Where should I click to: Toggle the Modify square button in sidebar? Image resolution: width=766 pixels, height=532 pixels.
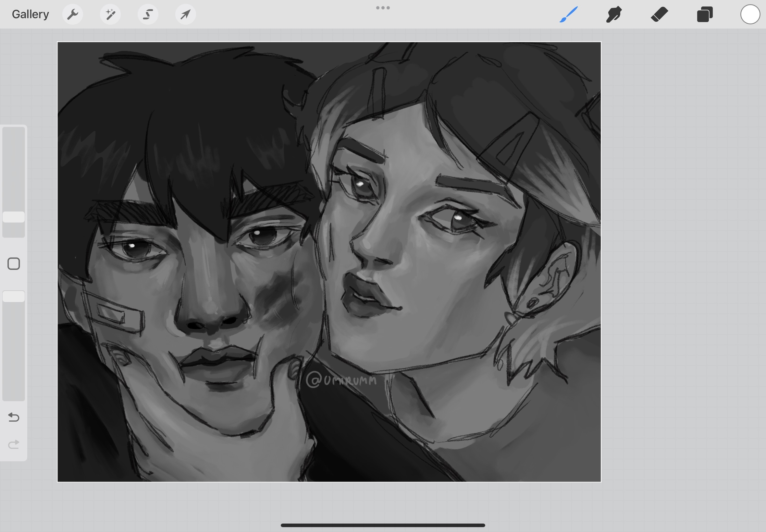pos(14,264)
